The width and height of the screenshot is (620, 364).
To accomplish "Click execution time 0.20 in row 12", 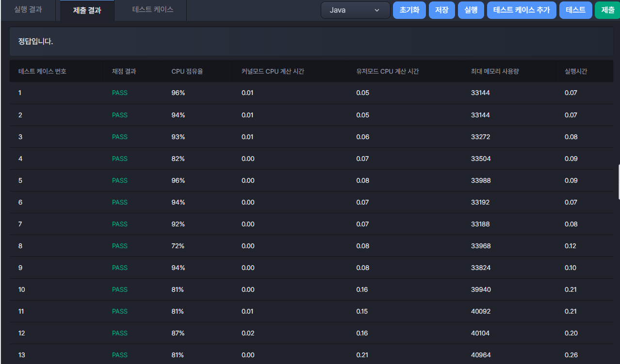I will 571,333.
